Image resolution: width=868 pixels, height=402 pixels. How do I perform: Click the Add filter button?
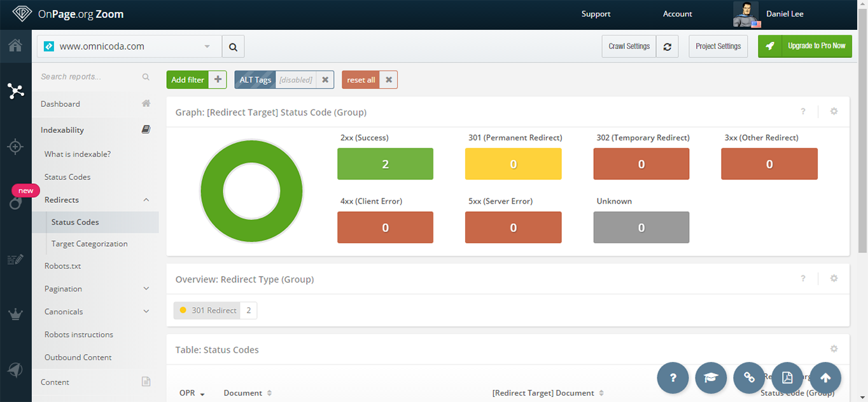tap(188, 80)
